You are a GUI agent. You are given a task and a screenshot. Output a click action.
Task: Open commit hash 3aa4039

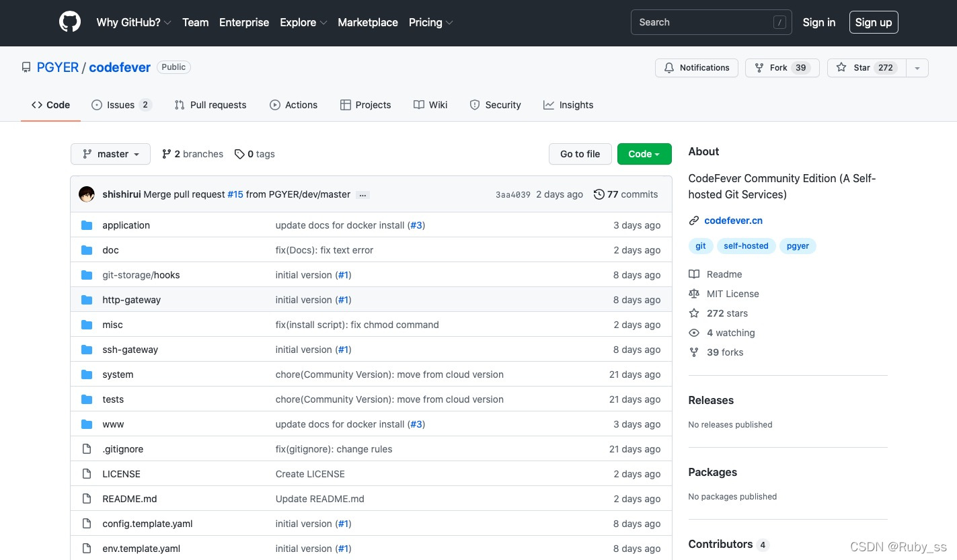pyautogui.click(x=513, y=195)
